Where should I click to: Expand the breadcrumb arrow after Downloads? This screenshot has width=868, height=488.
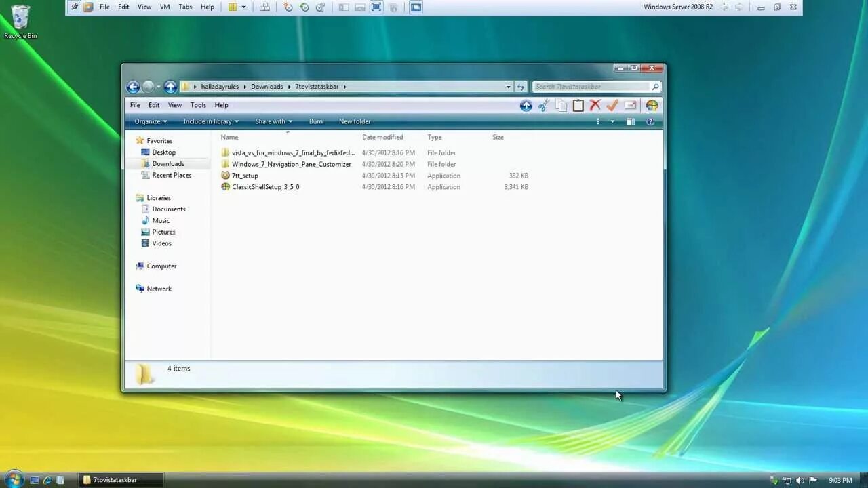click(289, 87)
